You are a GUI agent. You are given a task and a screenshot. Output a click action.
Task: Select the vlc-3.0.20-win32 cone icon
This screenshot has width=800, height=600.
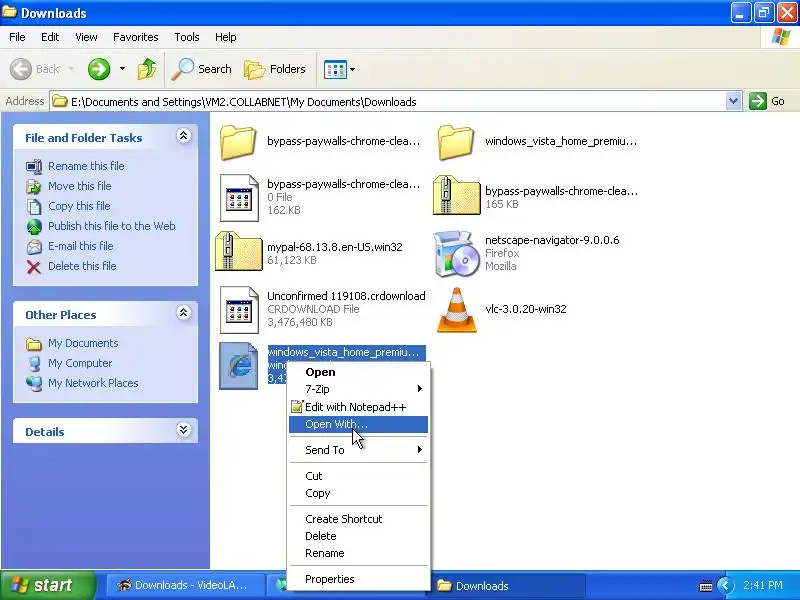click(457, 310)
